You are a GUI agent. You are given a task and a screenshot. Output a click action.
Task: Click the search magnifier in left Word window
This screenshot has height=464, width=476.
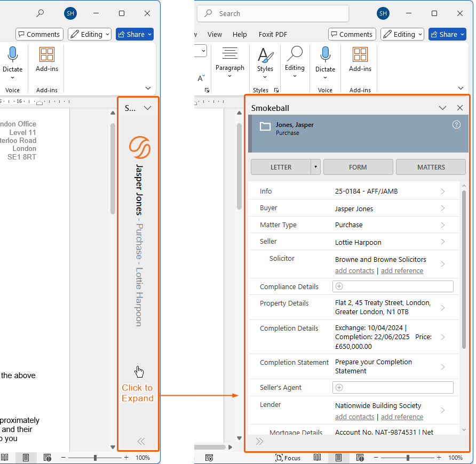click(40, 13)
